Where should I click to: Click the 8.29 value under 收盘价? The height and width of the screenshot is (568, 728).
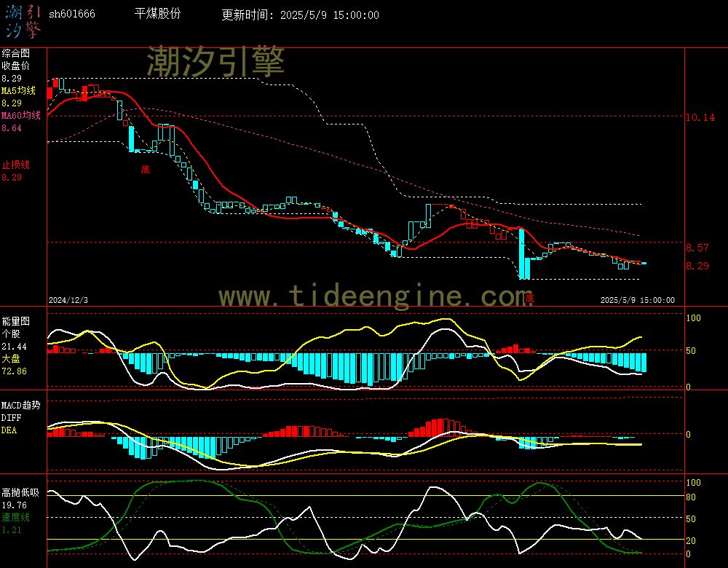pyautogui.click(x=12, y=78)
